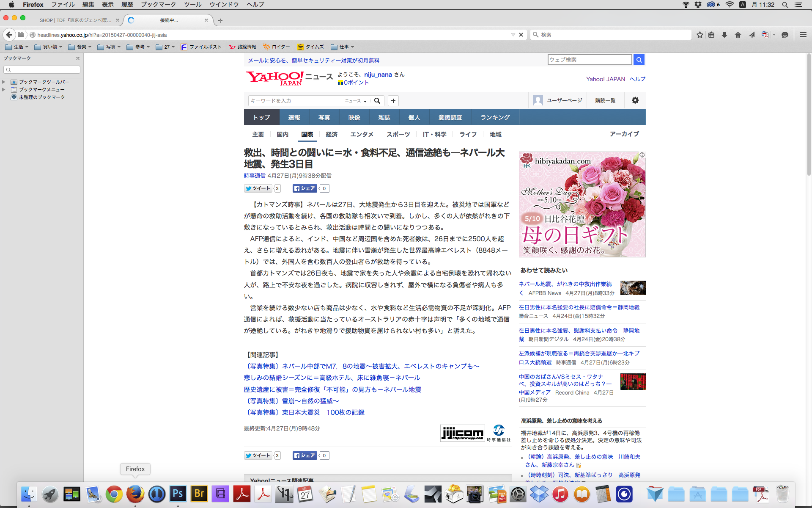Open the 悲しみの結婚シーズン related article link

(x=332, y=378)
